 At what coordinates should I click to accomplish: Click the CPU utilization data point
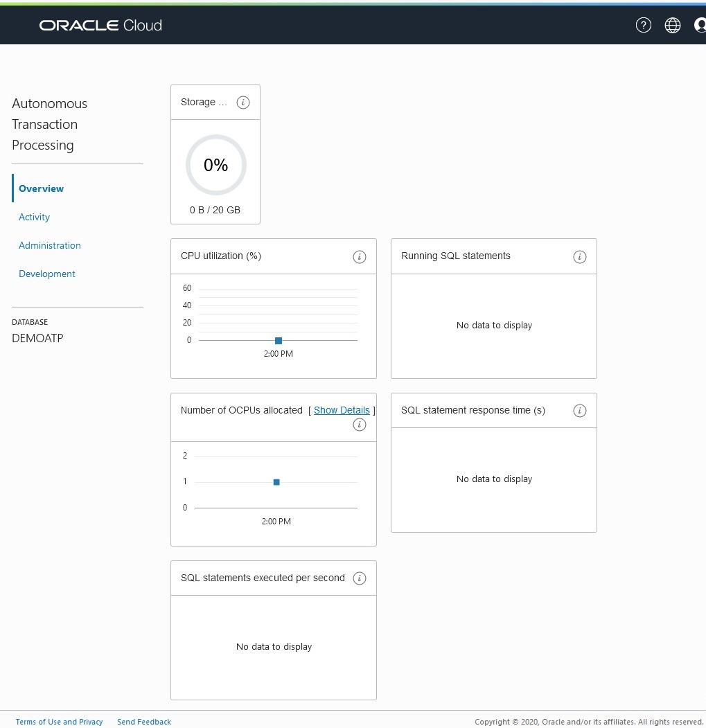point(279,341)
